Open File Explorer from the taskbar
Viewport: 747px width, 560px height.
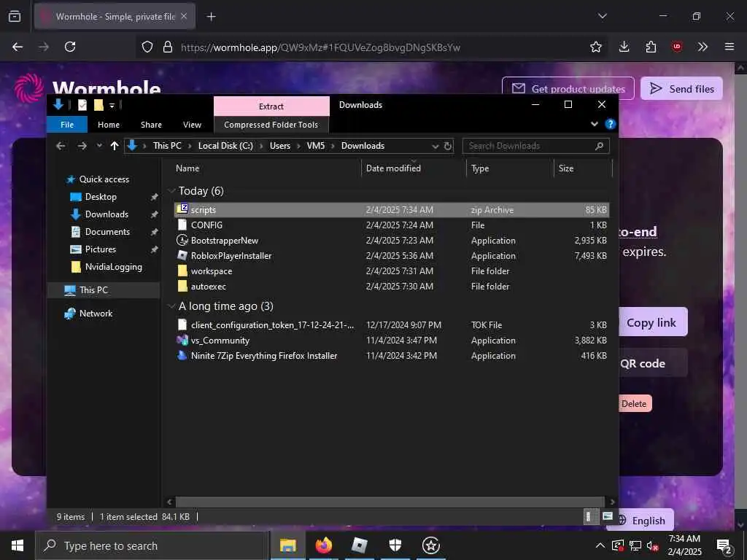point(287,545)
